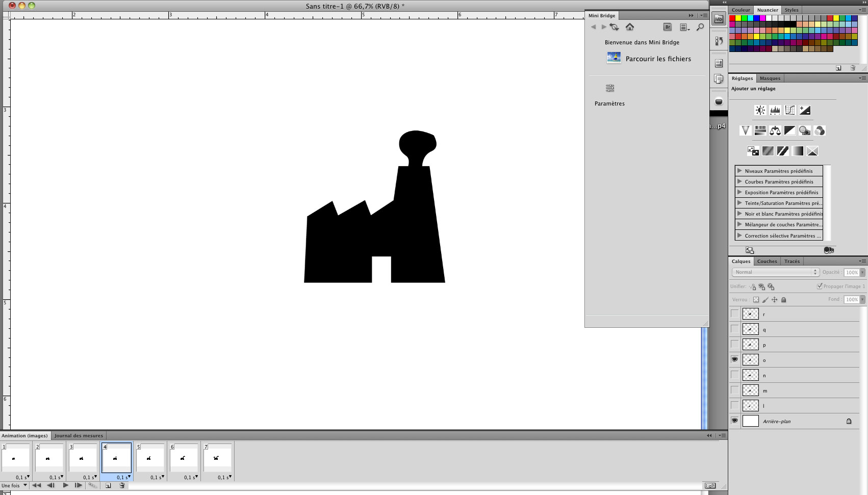Add a Levels adjustment from the histogram icon
This screenshot has height=495, width=868.
point(775,110)
